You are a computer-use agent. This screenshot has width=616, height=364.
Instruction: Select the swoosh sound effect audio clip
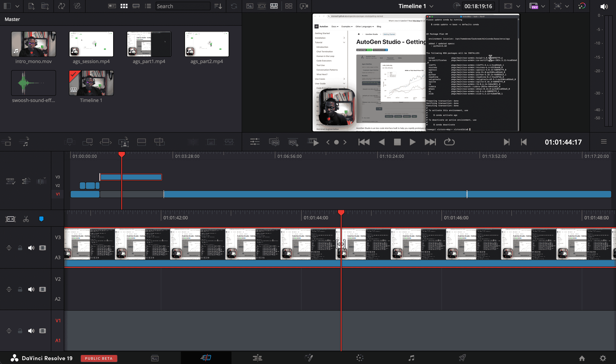(33, 83)
